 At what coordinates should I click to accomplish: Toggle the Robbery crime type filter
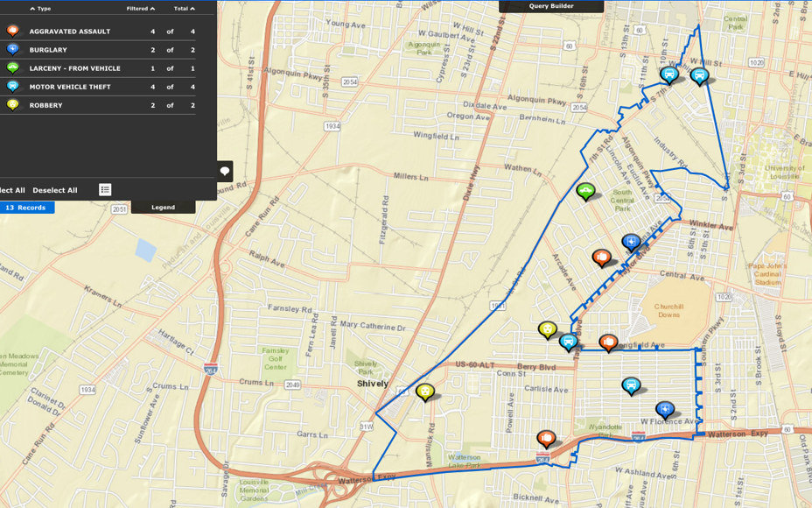[46, 105]
